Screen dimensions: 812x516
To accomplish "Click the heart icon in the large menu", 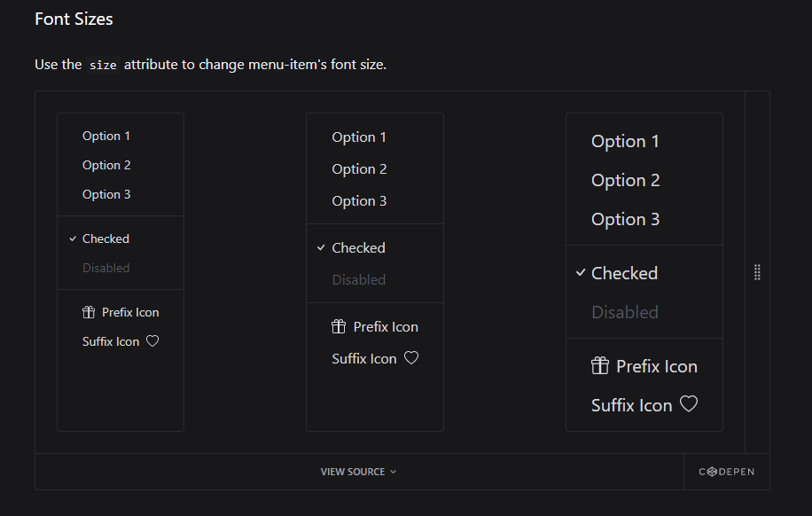I will [689, 404].
